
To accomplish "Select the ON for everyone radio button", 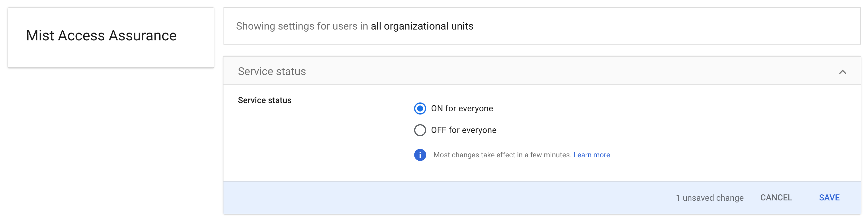I will (x=420, y=108).
